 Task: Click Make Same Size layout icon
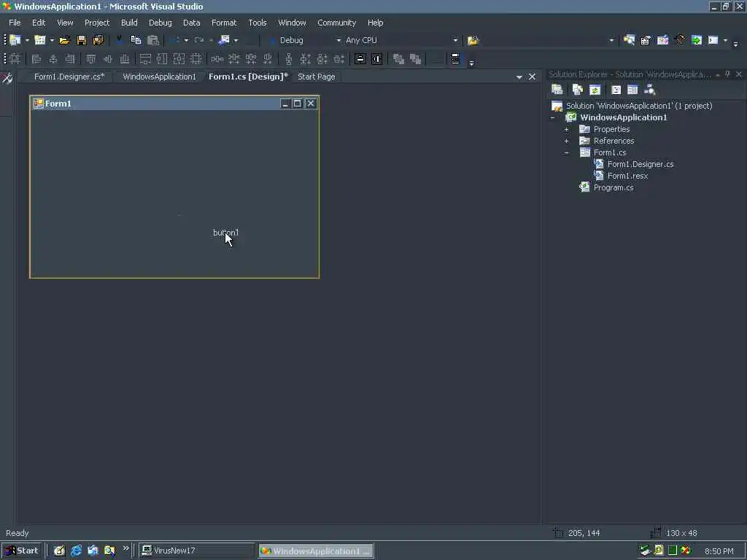coord(179,59)
